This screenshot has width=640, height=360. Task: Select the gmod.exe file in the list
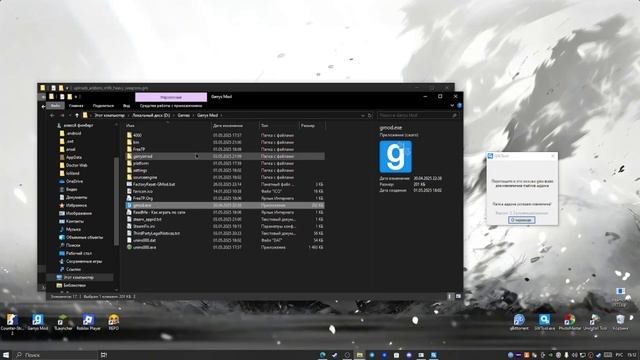click(x=225, y=205)
